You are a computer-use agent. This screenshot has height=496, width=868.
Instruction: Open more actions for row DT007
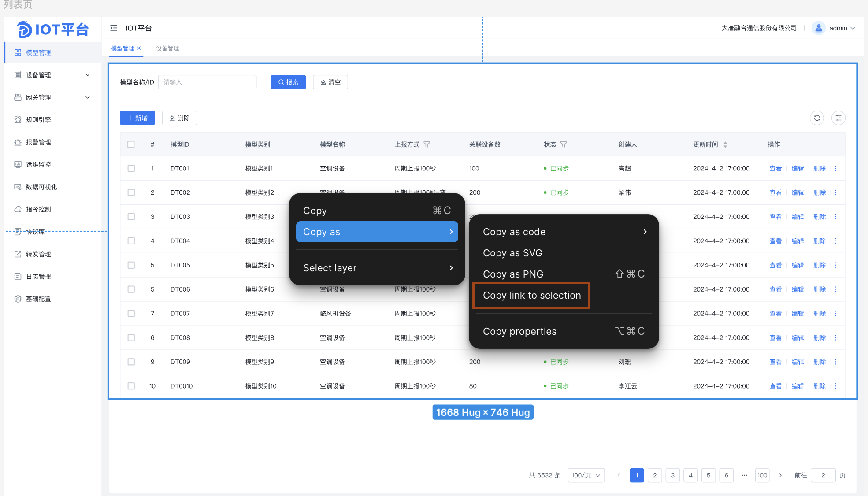coord(836,314)
